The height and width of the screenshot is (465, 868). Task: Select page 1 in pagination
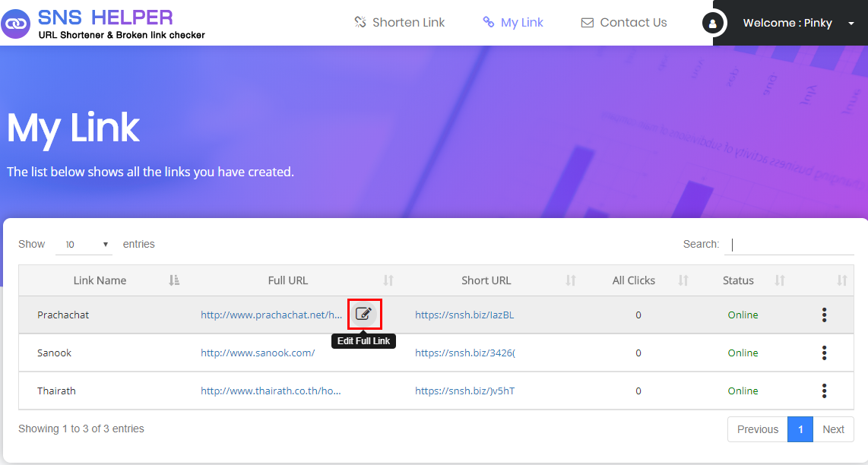tap(800, 429)
